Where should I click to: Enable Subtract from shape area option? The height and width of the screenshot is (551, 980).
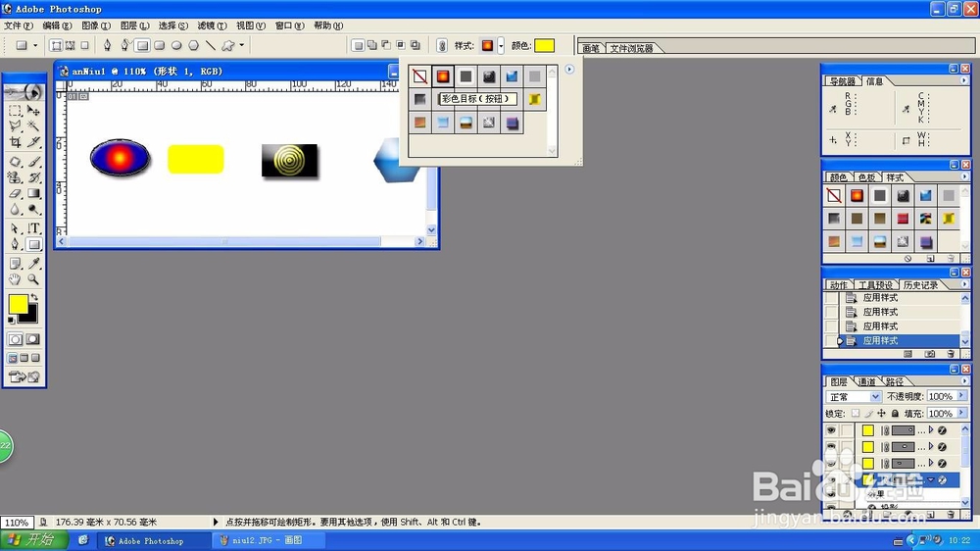386,45
